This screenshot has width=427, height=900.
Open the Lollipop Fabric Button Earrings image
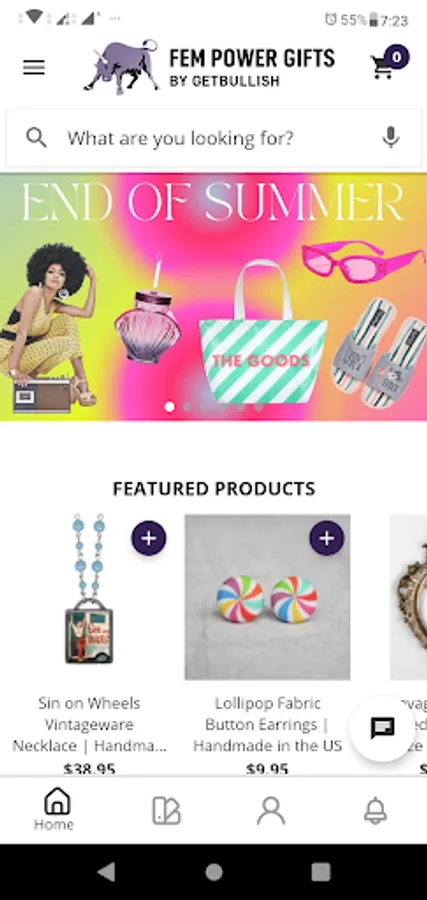[x=267, y=597]
